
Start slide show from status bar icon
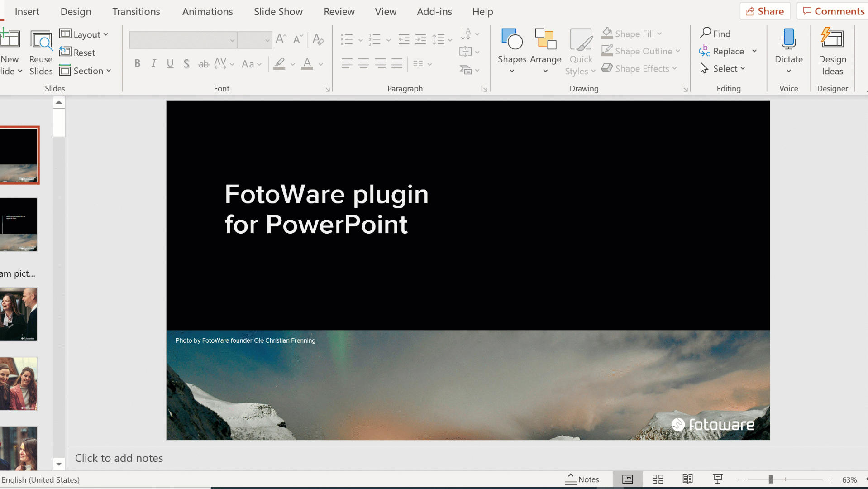(x=718, y=479)
